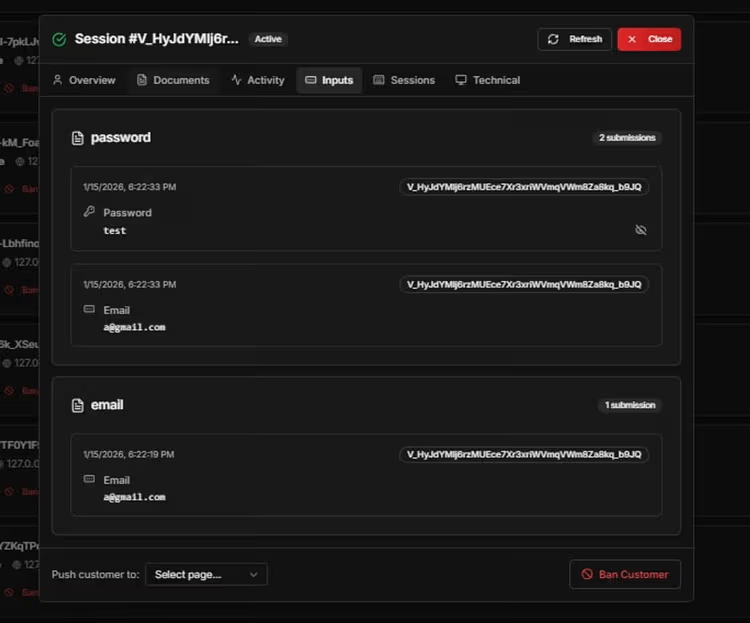Click the red Close button
This screenshot has height=623, width=750.
(649, 39)
